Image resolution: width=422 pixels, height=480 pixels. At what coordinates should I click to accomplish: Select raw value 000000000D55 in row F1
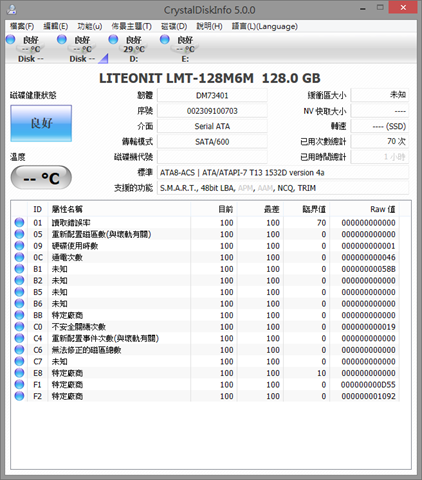[x=368, y=385]
